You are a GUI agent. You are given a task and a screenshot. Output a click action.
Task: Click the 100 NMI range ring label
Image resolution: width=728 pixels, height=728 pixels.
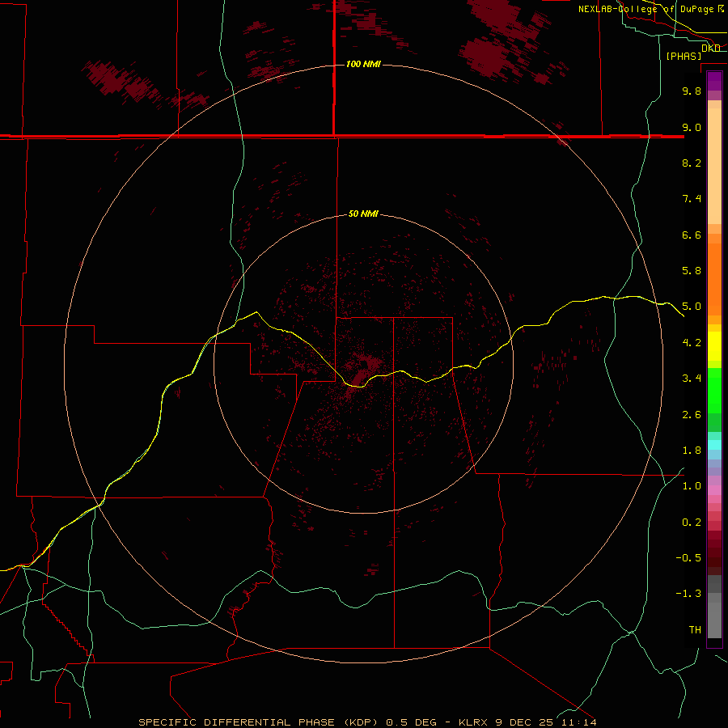[363, 64]
